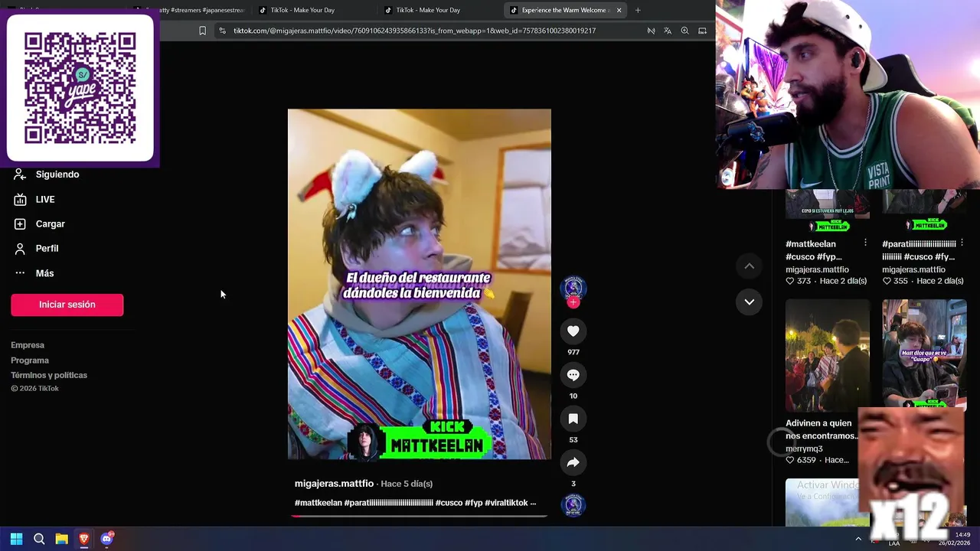Click heart icon showing 355 likes
This screenshot has width=980, height=551.
coord(887,281)
